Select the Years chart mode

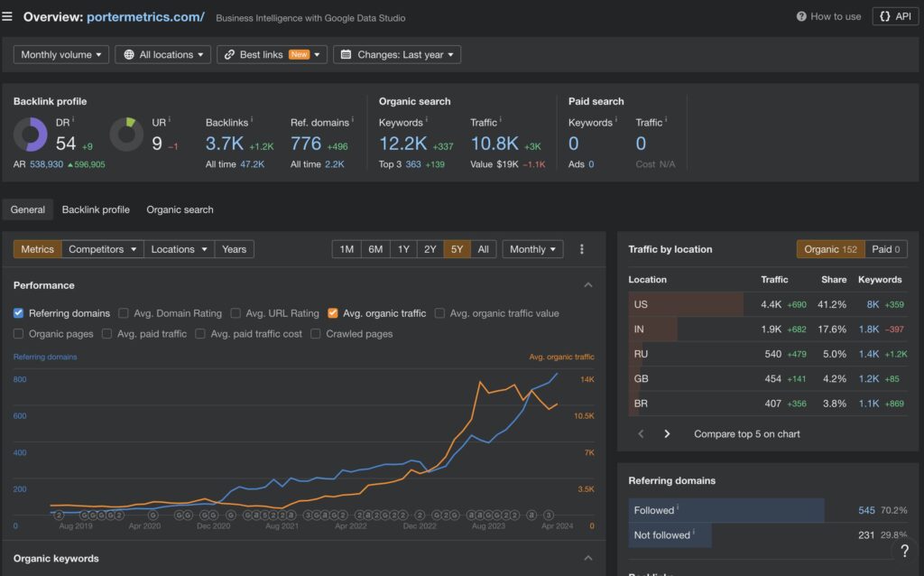coord(234,249)
